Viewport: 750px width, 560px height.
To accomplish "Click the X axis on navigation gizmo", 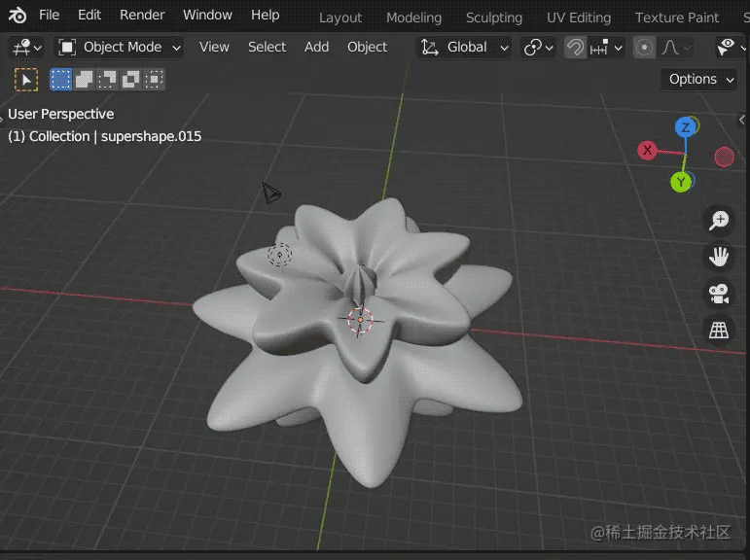I will [647, 150].
